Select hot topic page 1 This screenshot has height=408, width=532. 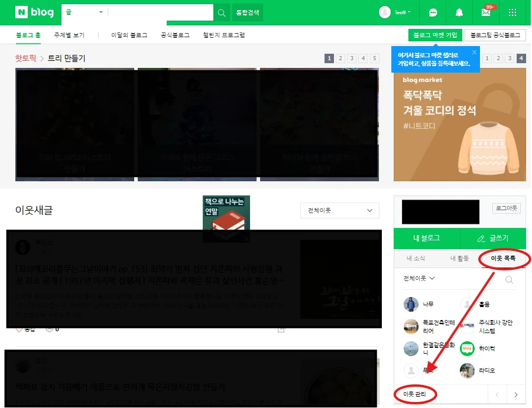329,58
